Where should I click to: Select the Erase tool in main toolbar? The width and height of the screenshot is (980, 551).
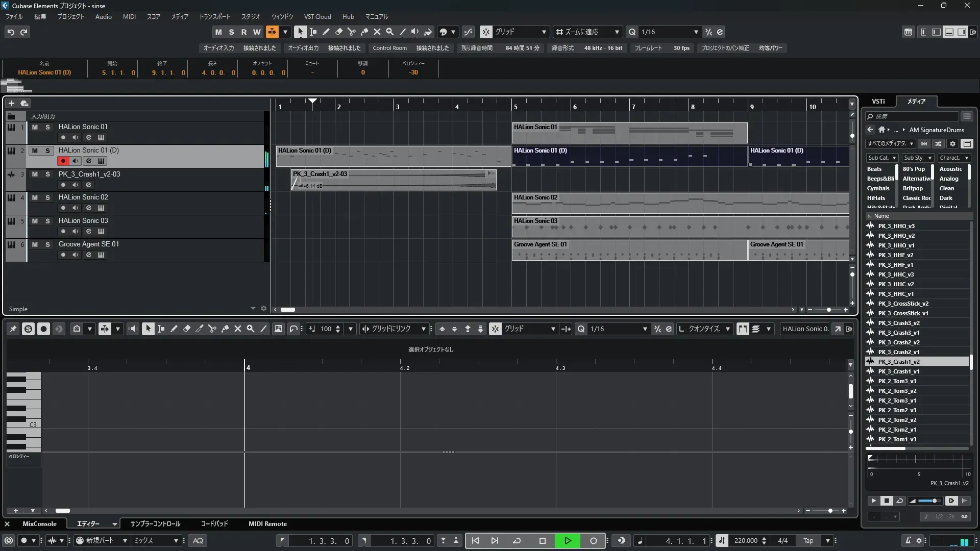(338, 32)
